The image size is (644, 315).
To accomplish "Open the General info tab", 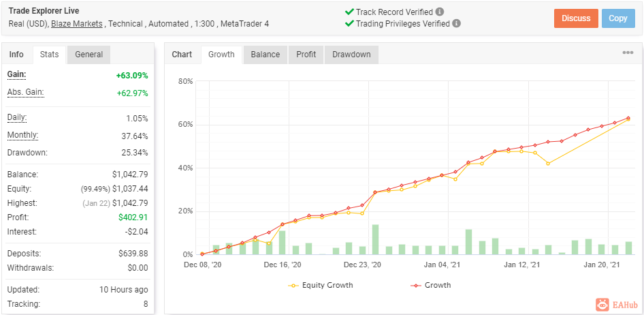I will point(89,55).
